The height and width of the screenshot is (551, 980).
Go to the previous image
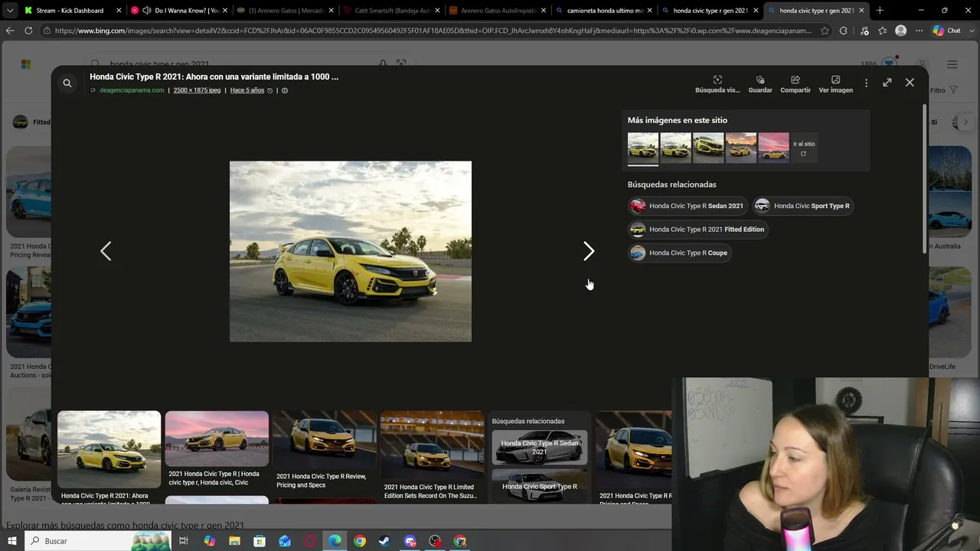coord(106,251)
